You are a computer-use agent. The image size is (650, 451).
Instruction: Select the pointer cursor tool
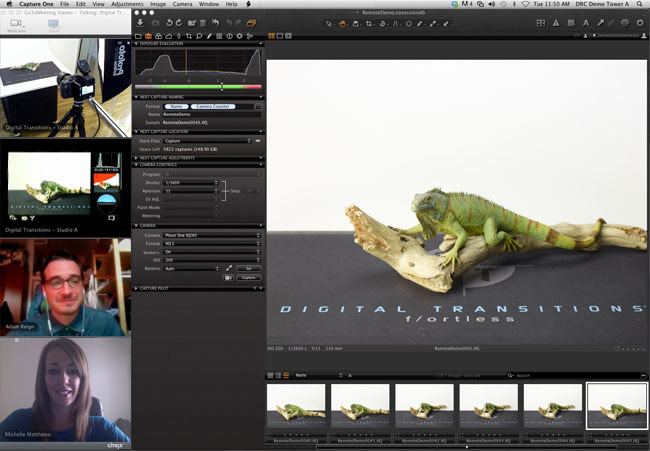pos(329,24)
